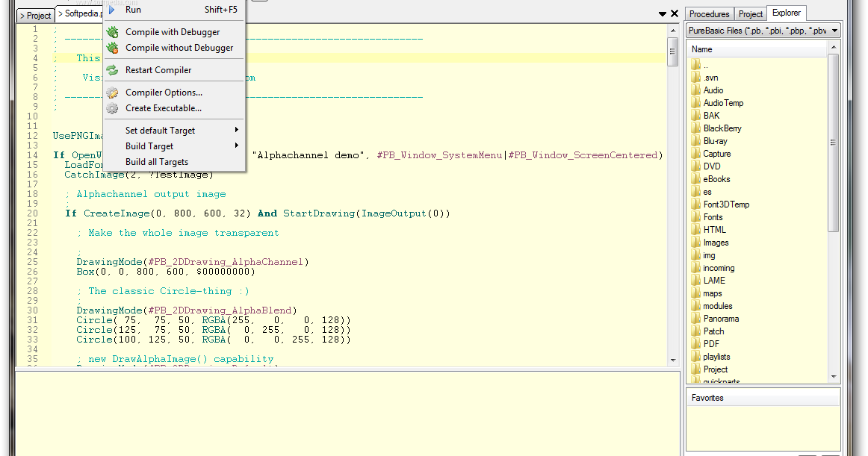The height and width of the screenshot is (456, 868).
Task: Click line 20 CreateImage code text
Action: 258,213
